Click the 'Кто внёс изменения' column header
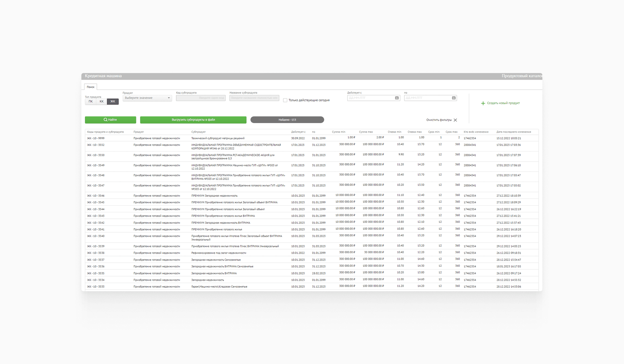 click(476, 132)
